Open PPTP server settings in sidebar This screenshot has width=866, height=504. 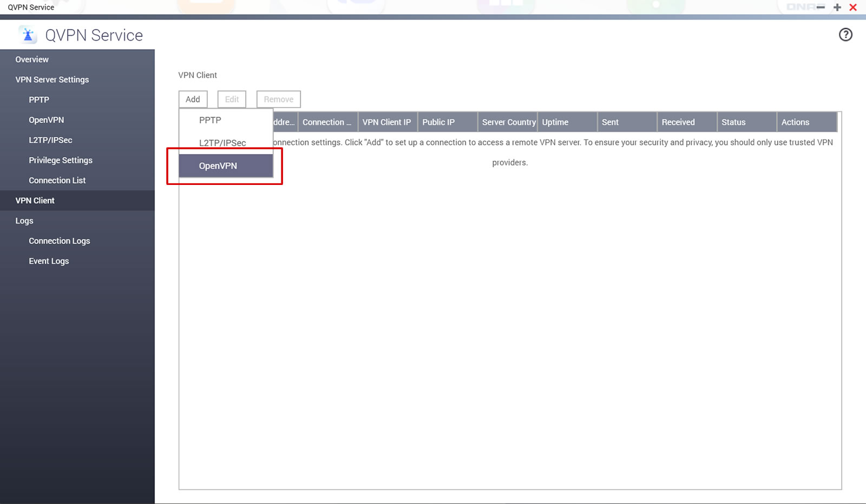click(77, 100)
